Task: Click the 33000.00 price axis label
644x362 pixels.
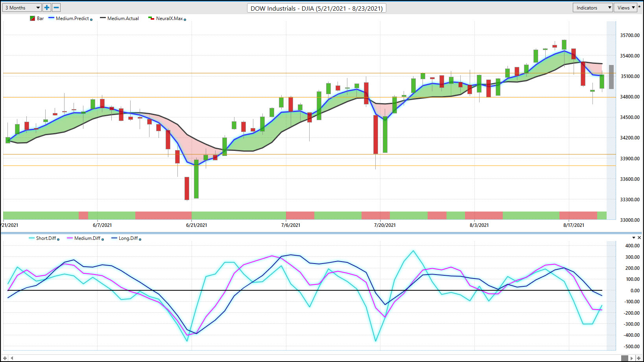Action: click(x=630, y=220)
